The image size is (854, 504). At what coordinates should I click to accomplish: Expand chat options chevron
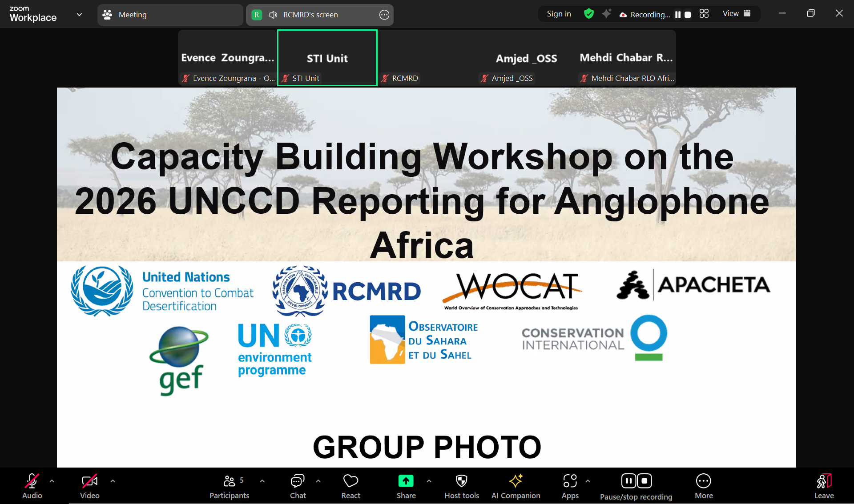coord(318,481)
